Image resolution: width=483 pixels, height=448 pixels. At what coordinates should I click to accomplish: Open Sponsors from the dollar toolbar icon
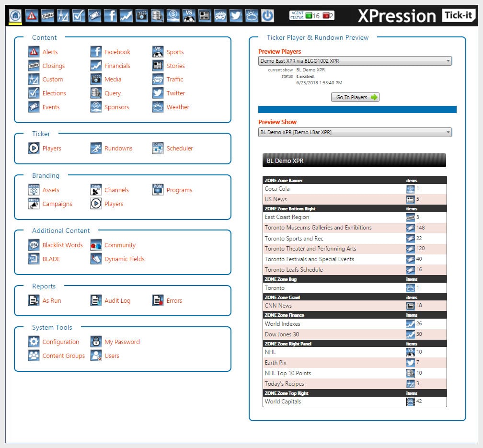173,15
